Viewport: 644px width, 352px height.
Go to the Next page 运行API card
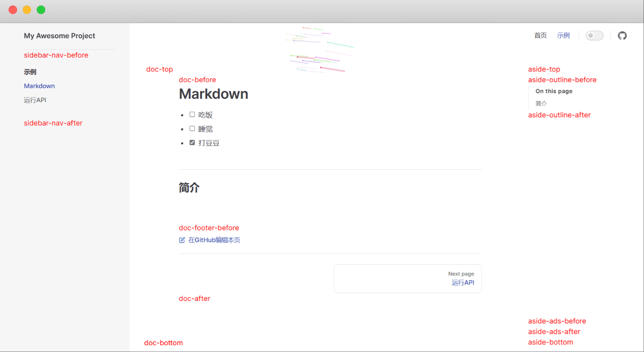point(408,279)
